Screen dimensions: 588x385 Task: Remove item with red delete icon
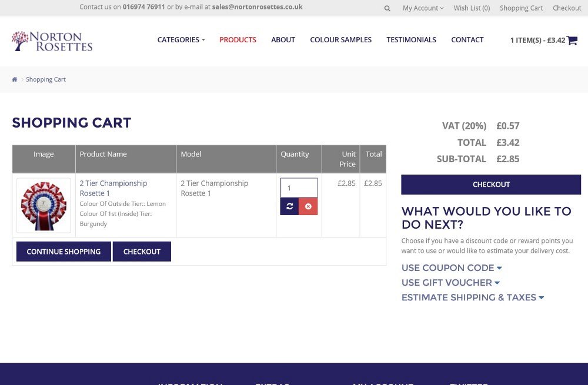308,206
